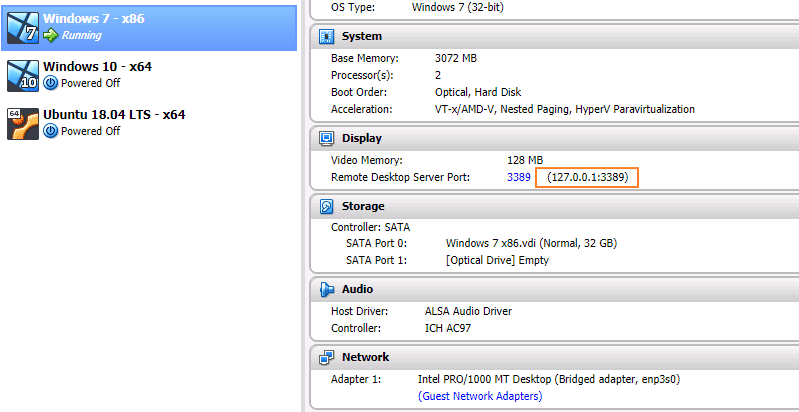Screen dimensions: 799x412
Task: Select the Windows 7 - x86 virtual machine
Action: pyautogui.click(x=148, y=28)
